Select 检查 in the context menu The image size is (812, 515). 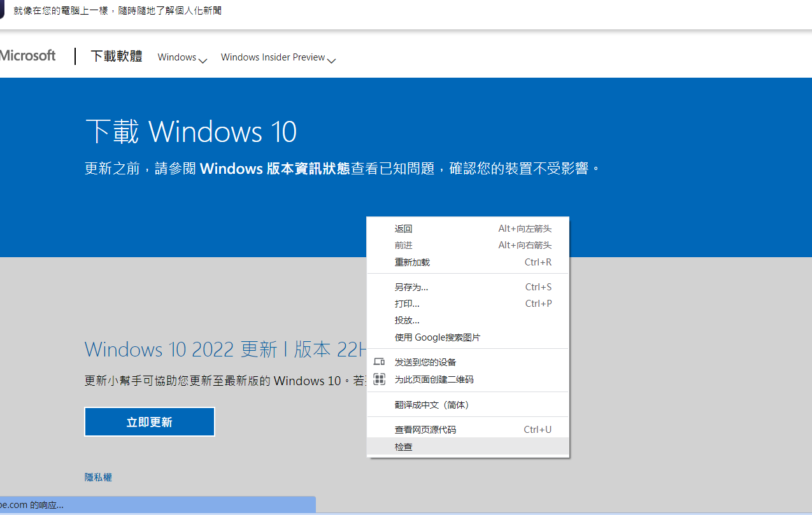pyautogui.click(x=468, y=447)
